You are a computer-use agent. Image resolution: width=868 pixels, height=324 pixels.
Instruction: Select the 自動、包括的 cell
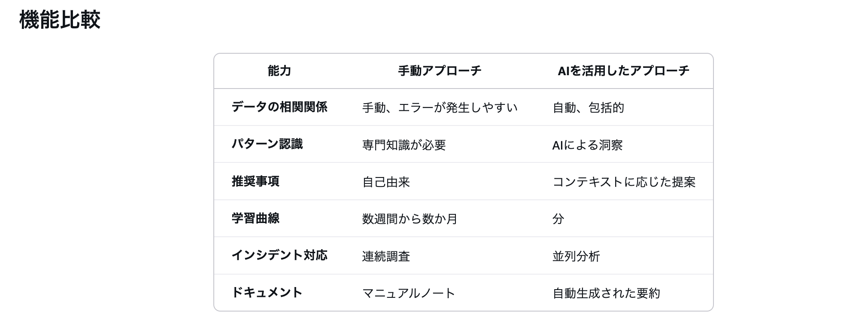pyautogui.click(x=588, y=107)
